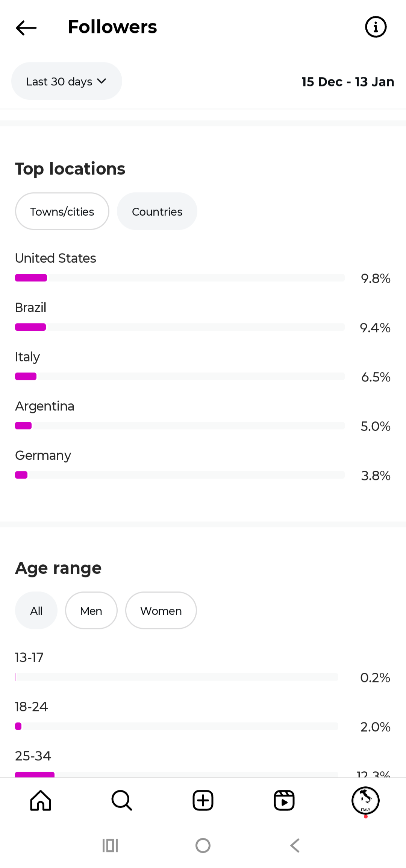Filter age range by Men
Image resolution: width=406 pixels, height=868 pixels.
click(91, 611)
